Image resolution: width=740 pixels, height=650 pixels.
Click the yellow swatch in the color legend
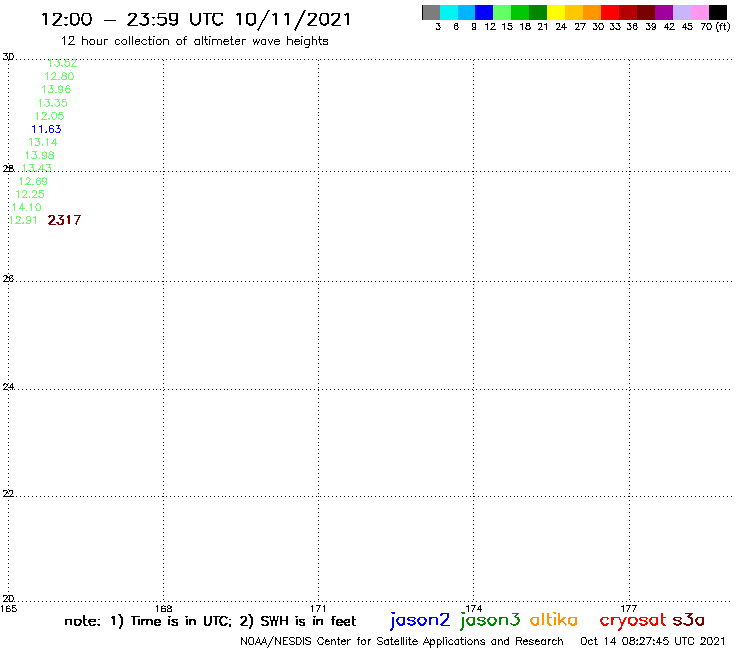point(556,12)
